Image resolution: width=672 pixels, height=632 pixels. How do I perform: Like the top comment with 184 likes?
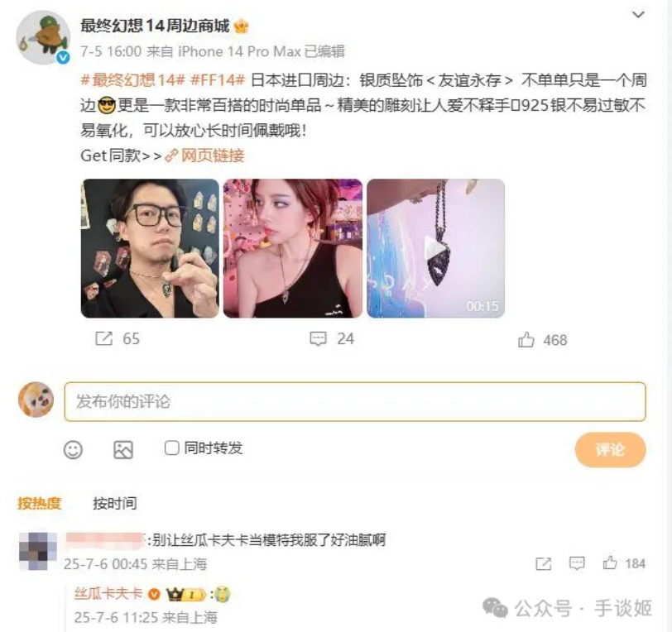tap(610, 563)
